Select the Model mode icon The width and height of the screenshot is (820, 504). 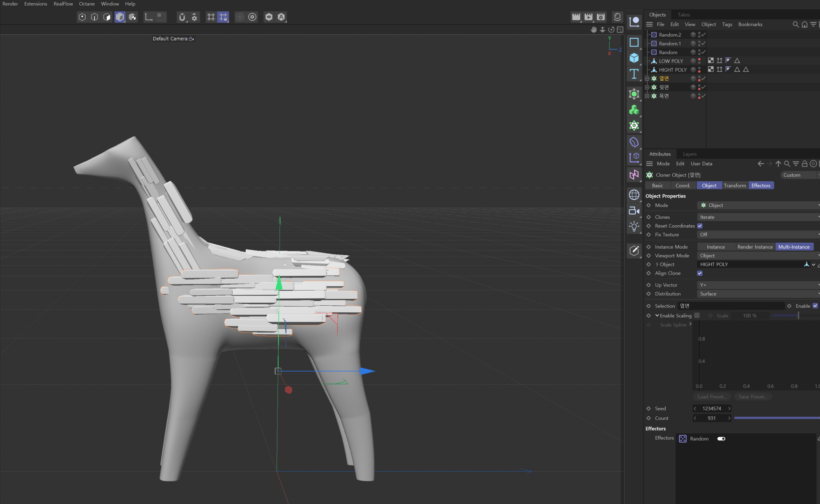tap(120, 17)
